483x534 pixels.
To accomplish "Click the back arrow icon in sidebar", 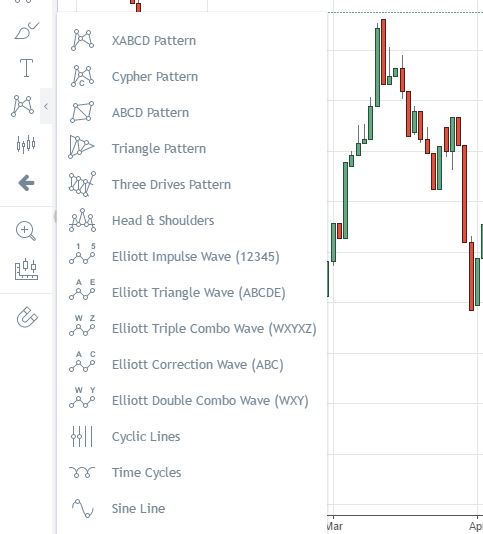I will 26,183.
